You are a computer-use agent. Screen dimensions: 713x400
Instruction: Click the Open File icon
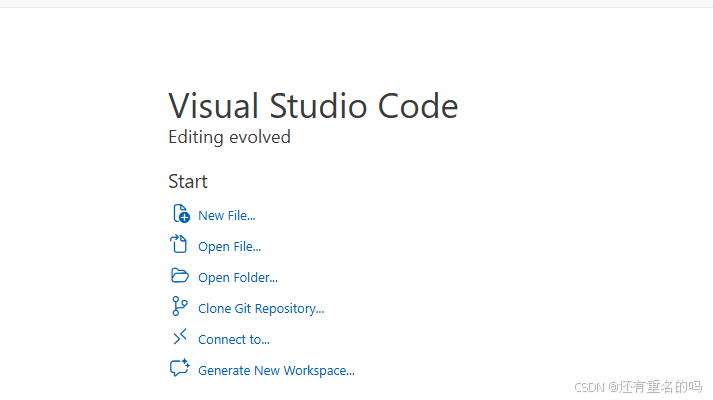click(179, 244)
